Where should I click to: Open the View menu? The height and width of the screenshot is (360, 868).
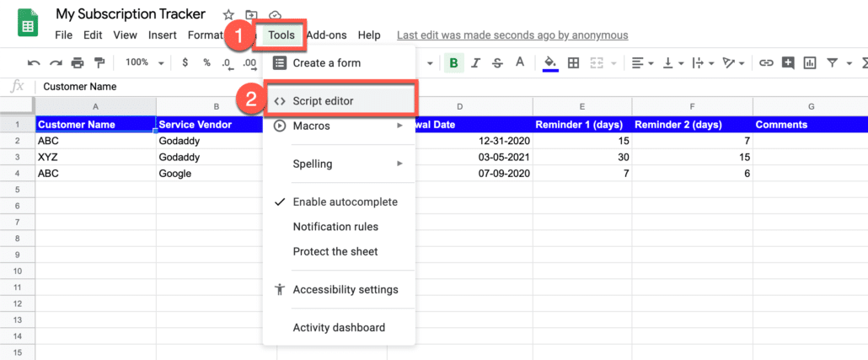pyautogui.click(x=125, y=35)
